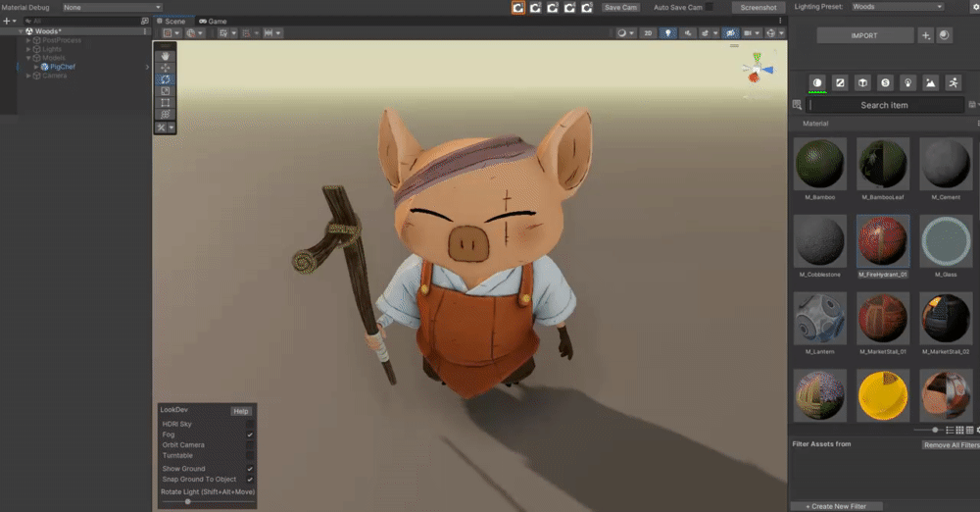The image size is (980, 512).
Task: Disable the Fog checkbox
Action: point(250,435)
